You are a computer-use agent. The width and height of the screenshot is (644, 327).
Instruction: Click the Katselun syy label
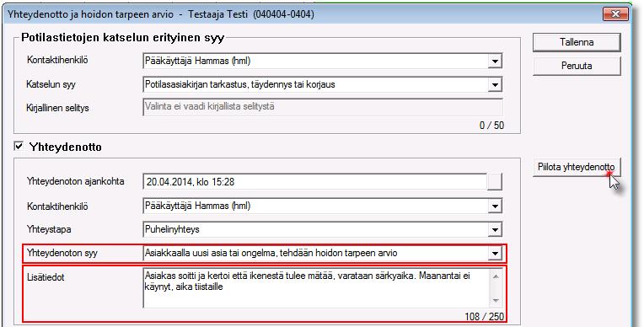[x=51, y=84]
